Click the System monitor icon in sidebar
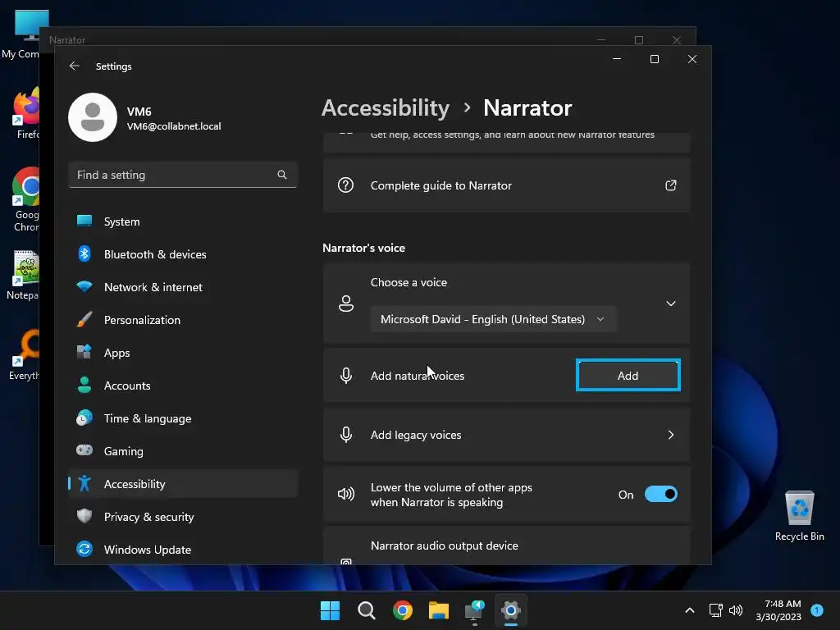Viewport: 840px width, 630px height. tap(84, 221)
